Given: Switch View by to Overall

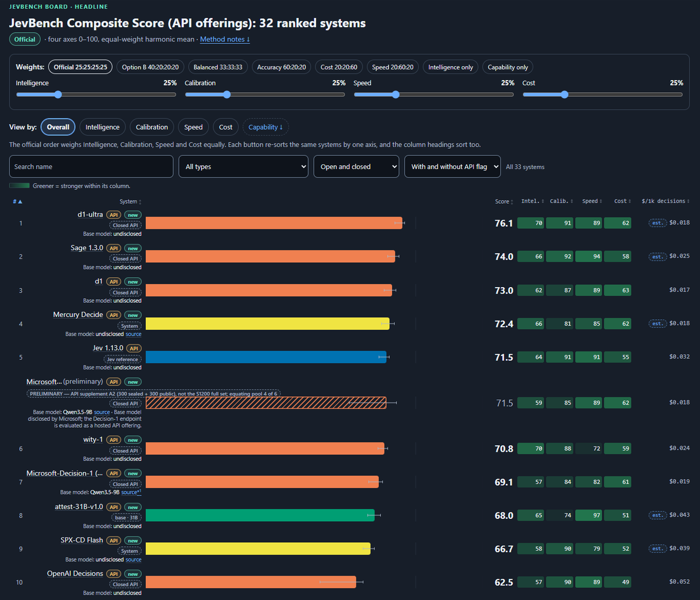Looking at the screenshot, I should pos(58,127).
